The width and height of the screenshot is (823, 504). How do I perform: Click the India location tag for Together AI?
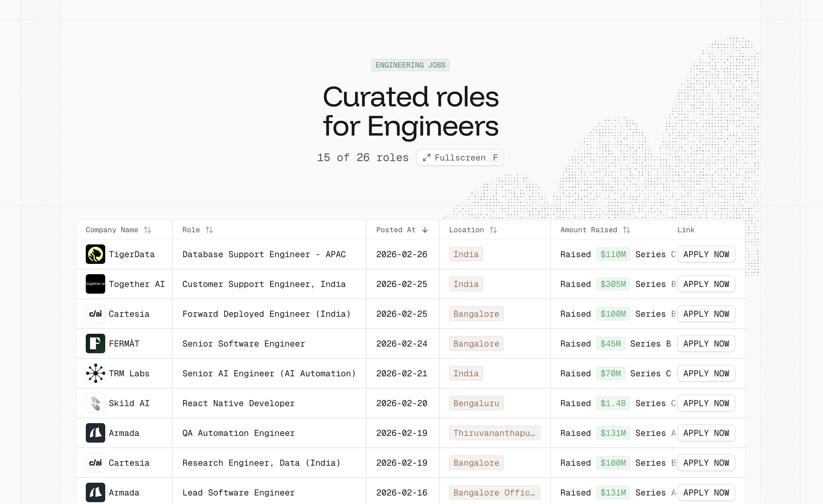click(466, 284)
